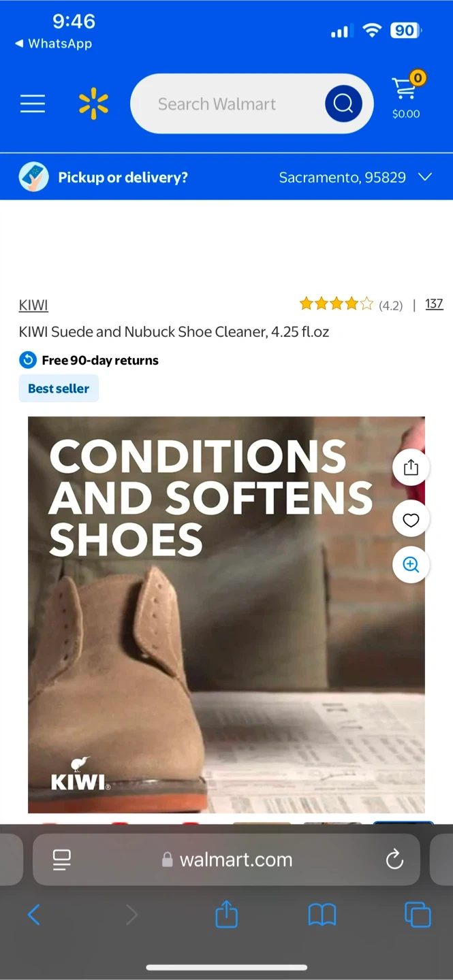Expand the Sacramento, 95829 location dropdown
Image resolution: width=453 pixels, height=980 pixels.
click(356, 177)
